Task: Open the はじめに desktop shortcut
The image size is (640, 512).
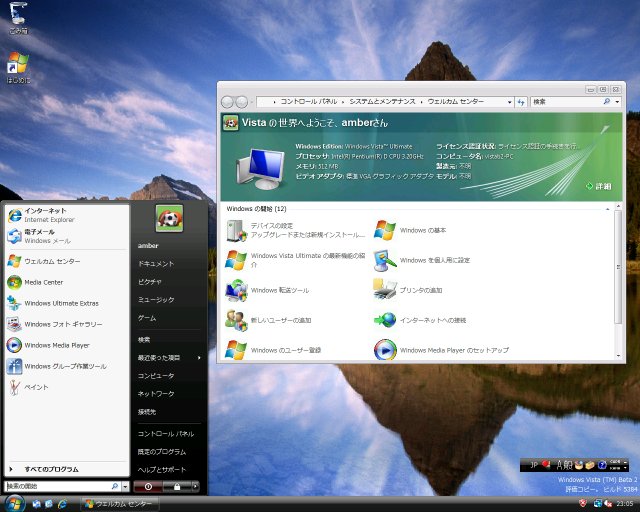Action: pos(18,67)
